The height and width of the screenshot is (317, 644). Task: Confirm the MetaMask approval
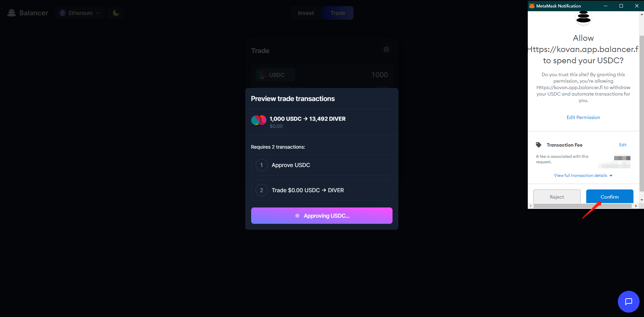tap(610, 197)
